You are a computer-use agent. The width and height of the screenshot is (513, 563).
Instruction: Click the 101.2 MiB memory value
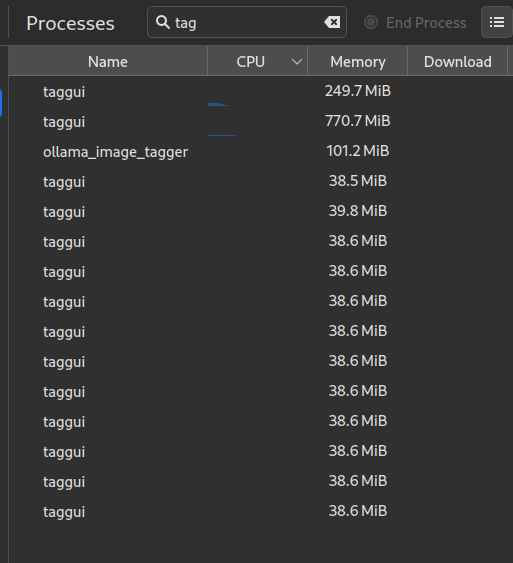358,151
